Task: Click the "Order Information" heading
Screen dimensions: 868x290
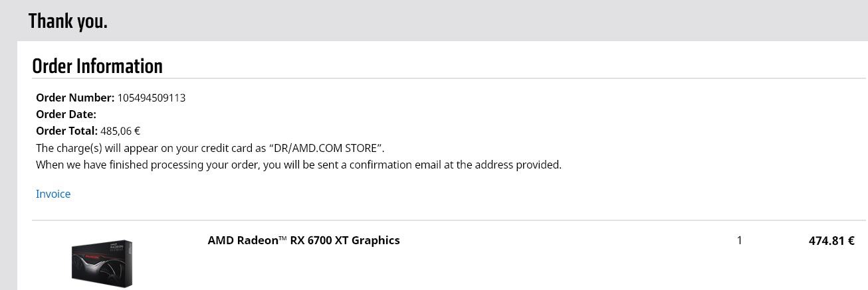Action: point(97,66)
